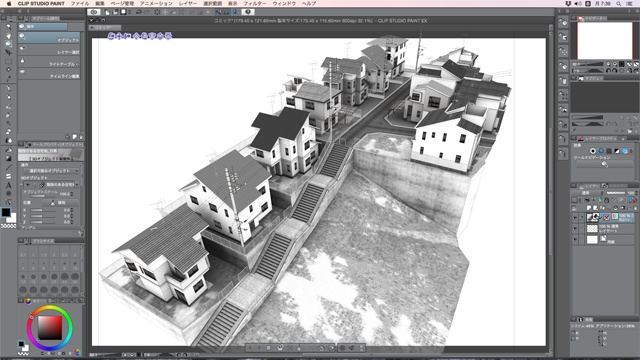Hide the 用紙 paper layer via eye icon
The height and width of the screenshot is (360, 640).
point(575,240)
